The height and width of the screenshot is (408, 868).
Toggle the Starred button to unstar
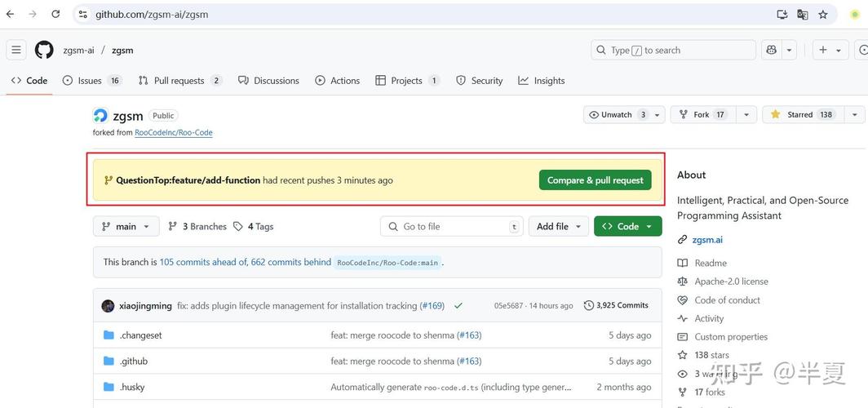pyautogui.click(x=804, y=114)
